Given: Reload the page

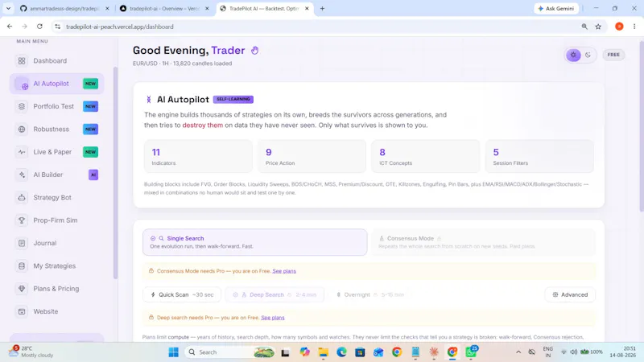Looking at the screenshot, I should (39, 27).
